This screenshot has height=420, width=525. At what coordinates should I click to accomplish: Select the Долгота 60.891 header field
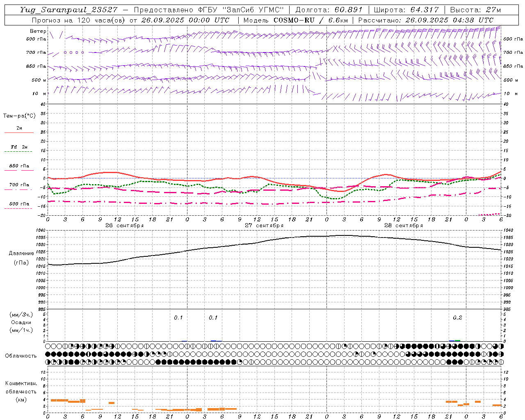tap(329, 10)
